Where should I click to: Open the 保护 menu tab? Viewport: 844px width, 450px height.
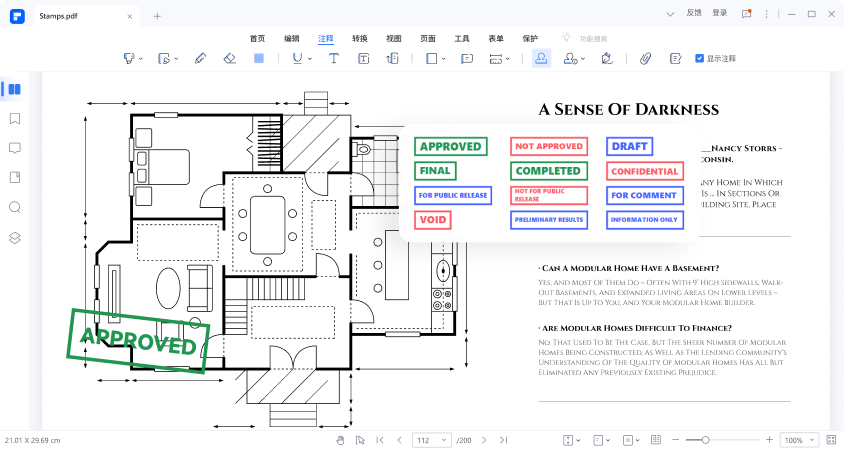click(530, 37)
